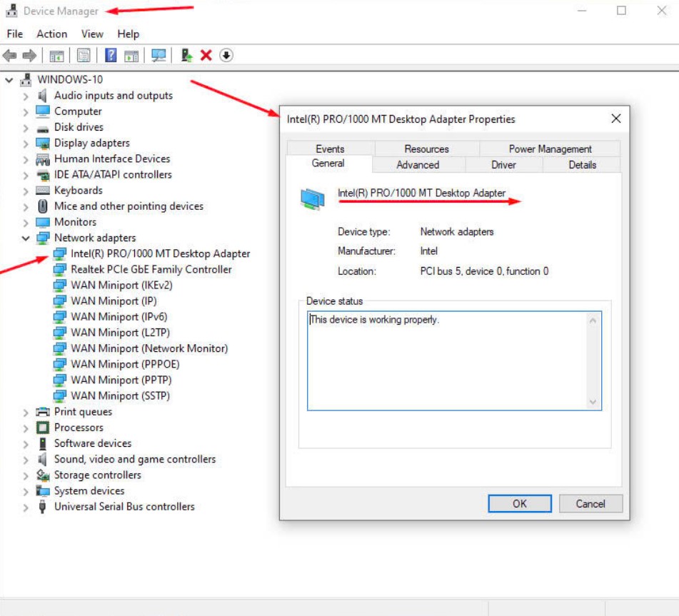Screen dimensions: 679x616
Task: Expand the Storage controllers category
Action: tap(26, 476)
